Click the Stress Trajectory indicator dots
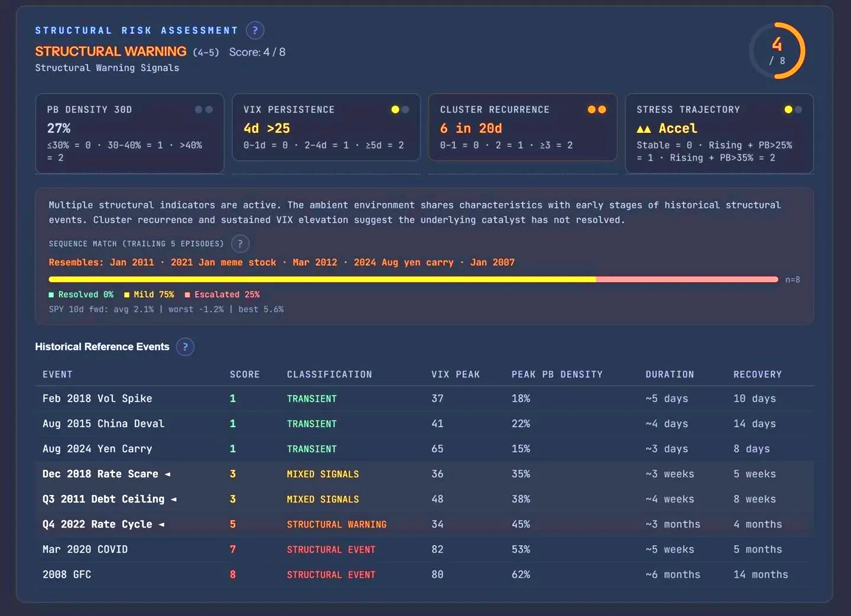This screenshot has height=616, width=851. coord(793,109)
